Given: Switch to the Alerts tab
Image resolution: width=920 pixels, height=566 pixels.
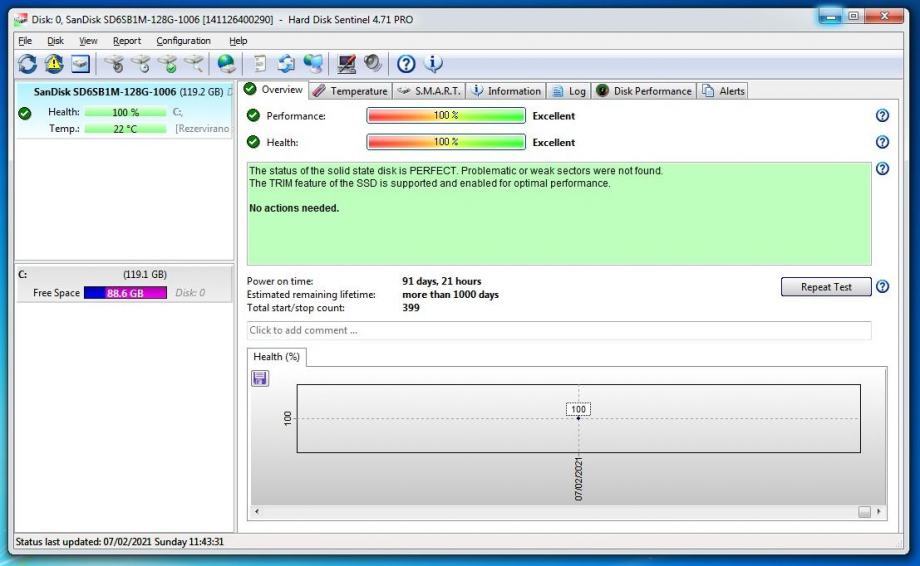Looking at the screenshot, I should pyautogui.click(x=723, y=91).
